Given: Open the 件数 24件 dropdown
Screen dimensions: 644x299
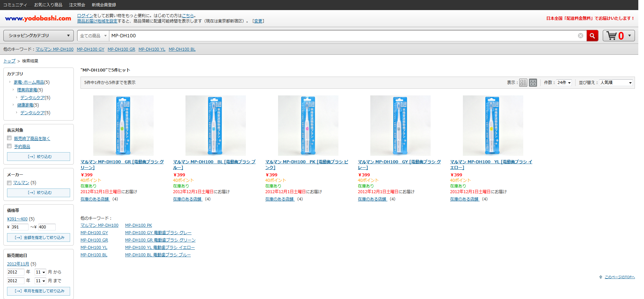Looking at the screenshot, I should (x=564, y=83).
